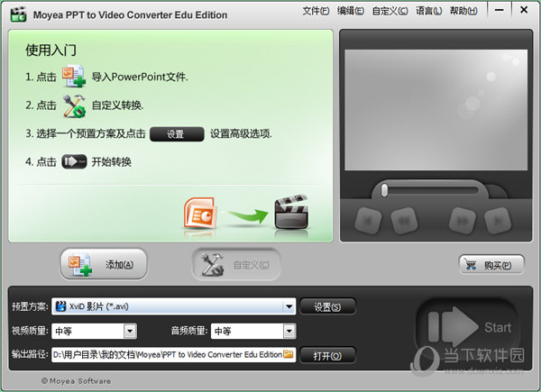Expand the 音频质量 dropdown arrow
This screenshot has height=392, width=541.
tap(289, 332)
